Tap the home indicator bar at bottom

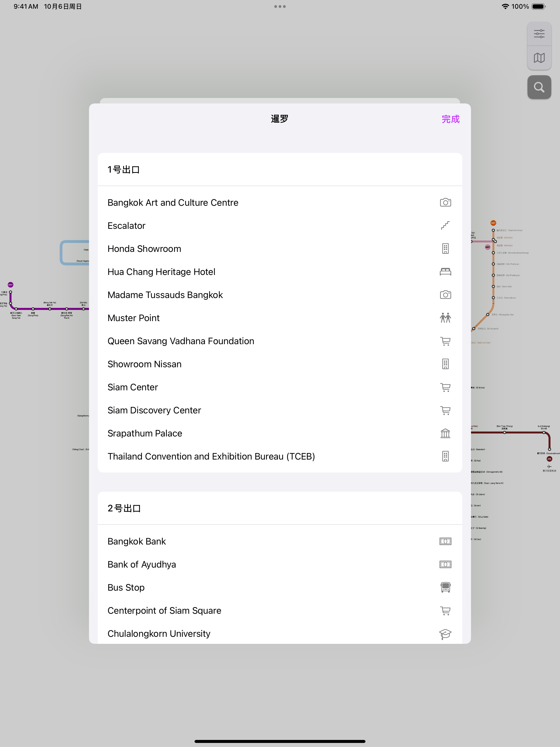pyautogui.click(x=280, y=741)
